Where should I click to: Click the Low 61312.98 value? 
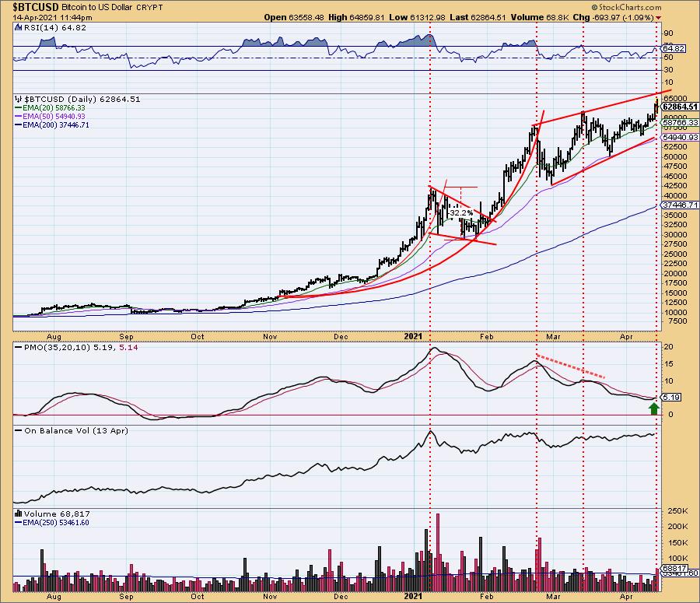417,17
